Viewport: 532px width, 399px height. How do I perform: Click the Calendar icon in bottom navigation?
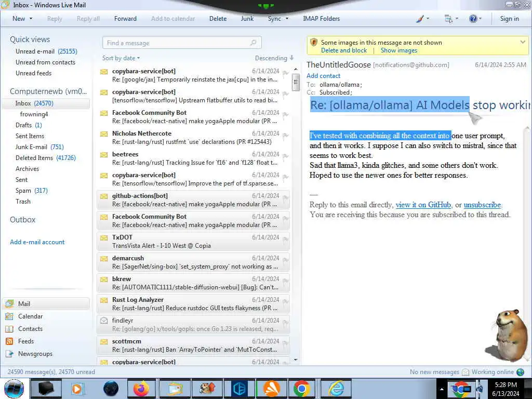point(9,316)
